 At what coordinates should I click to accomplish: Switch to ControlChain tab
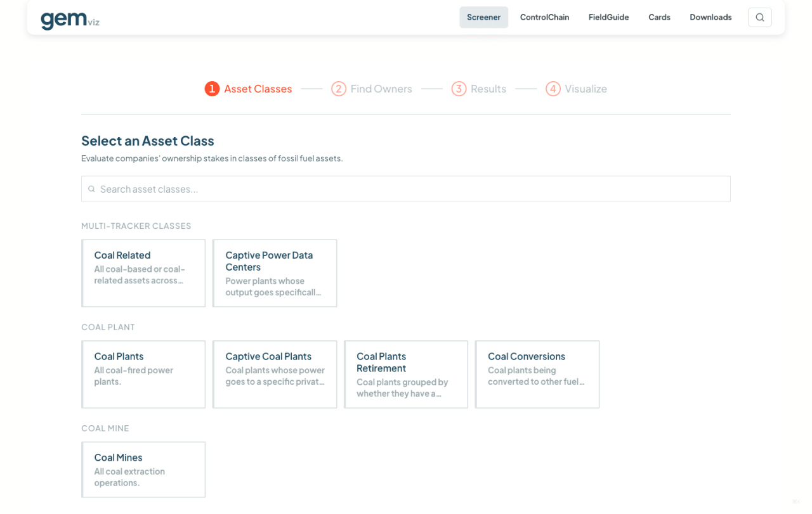tap(544, 17)
